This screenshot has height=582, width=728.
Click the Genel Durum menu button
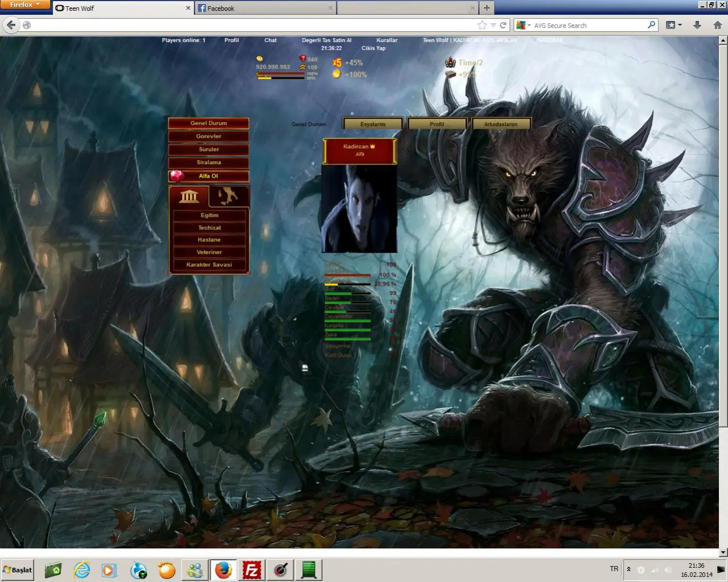click(209, 123)
